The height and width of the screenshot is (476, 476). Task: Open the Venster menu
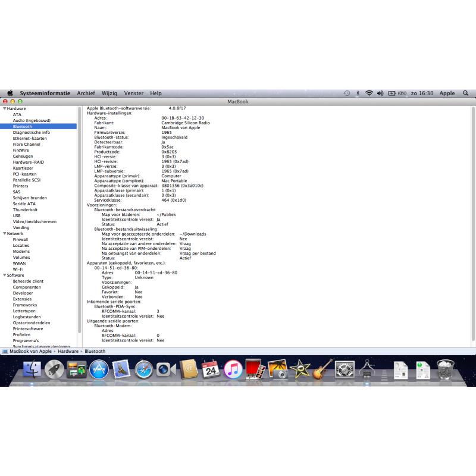(133, 93)
